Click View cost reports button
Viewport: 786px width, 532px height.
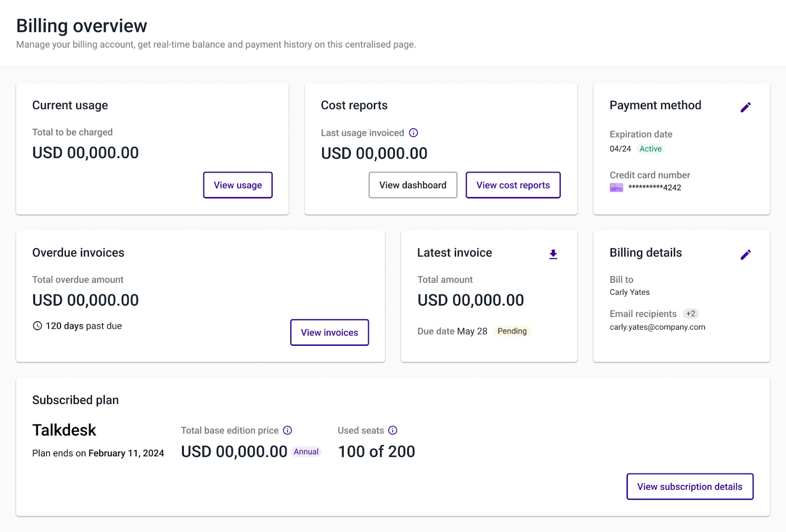[513, 185]
